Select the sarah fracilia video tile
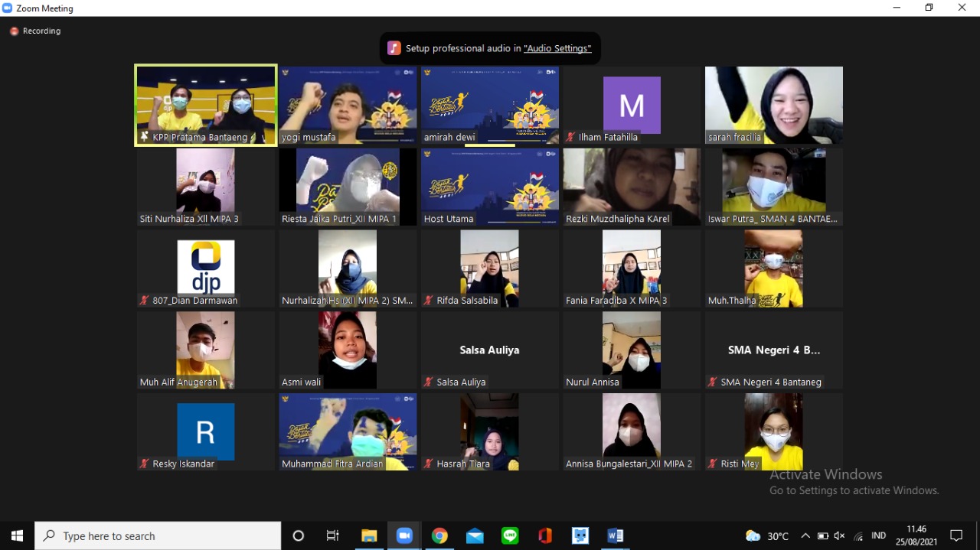The height and width of the screenshot is (550, 980). 773,105
